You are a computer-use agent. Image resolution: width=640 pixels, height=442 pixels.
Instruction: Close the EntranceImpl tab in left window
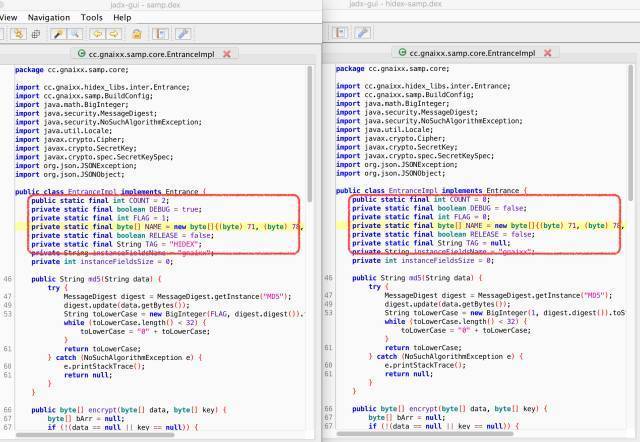(227, 53)
